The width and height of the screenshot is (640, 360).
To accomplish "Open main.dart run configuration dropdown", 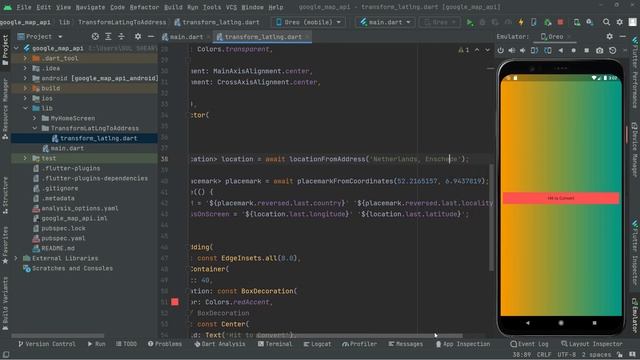I will pos(385,22).
